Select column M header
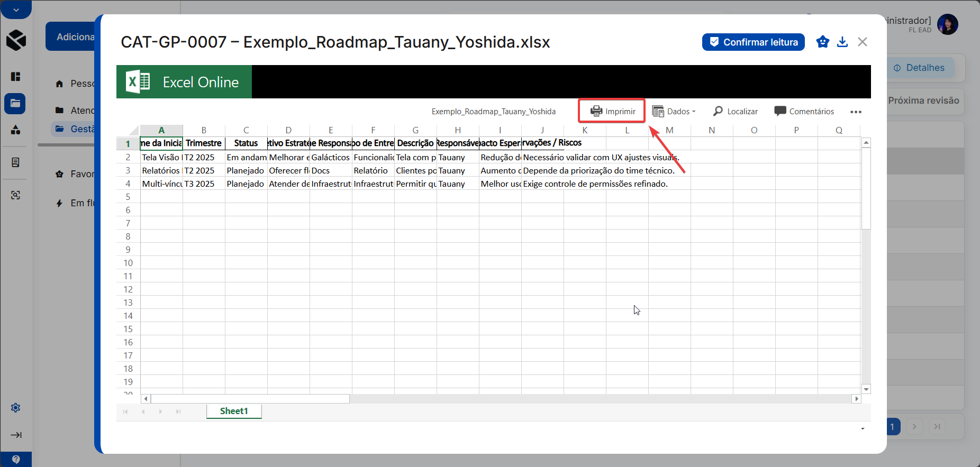980x467 pixels. (x=669, y=130)
